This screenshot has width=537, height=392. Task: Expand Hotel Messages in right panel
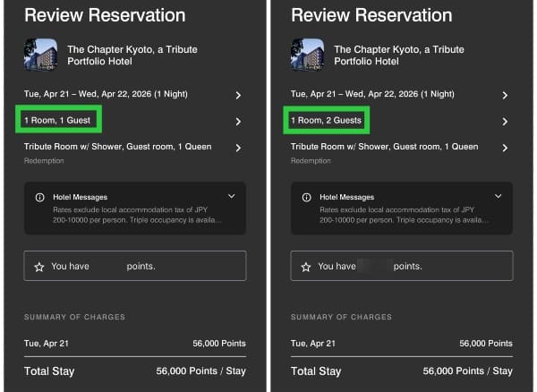coord(498,196)
